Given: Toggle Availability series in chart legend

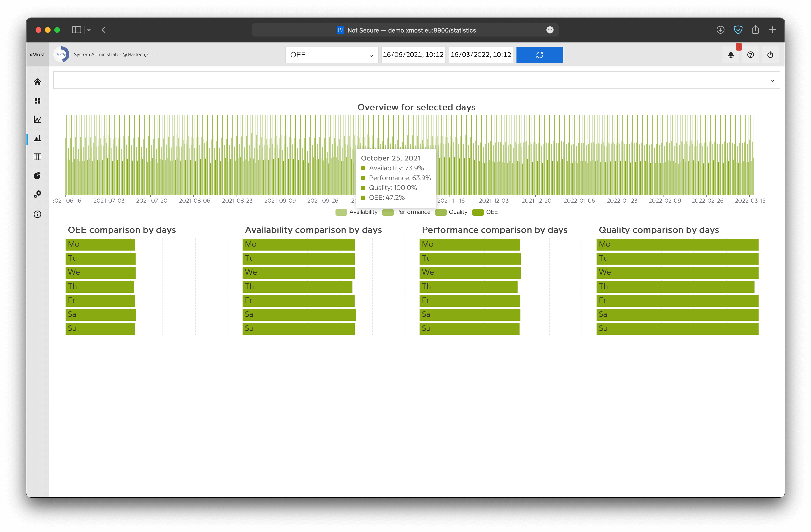Looking at the screenshot, I should pos(357,212).
